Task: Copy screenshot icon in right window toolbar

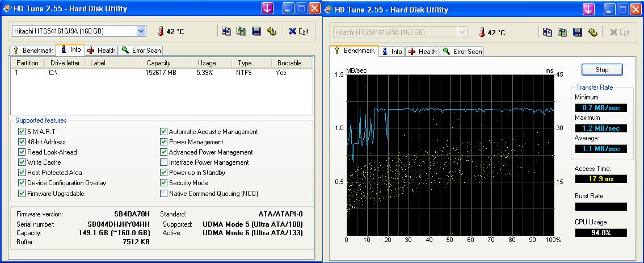Action: click(x=562, y=32)
